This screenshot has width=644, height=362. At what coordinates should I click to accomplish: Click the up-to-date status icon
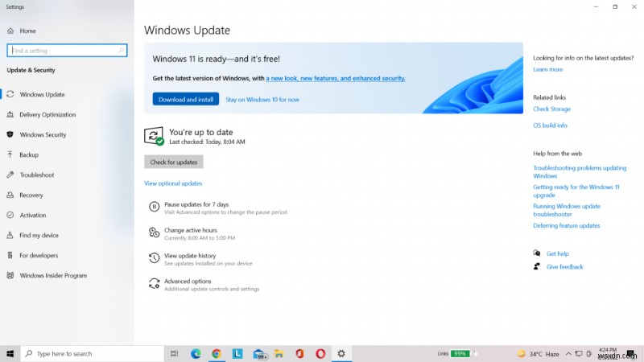pos(154,136)
